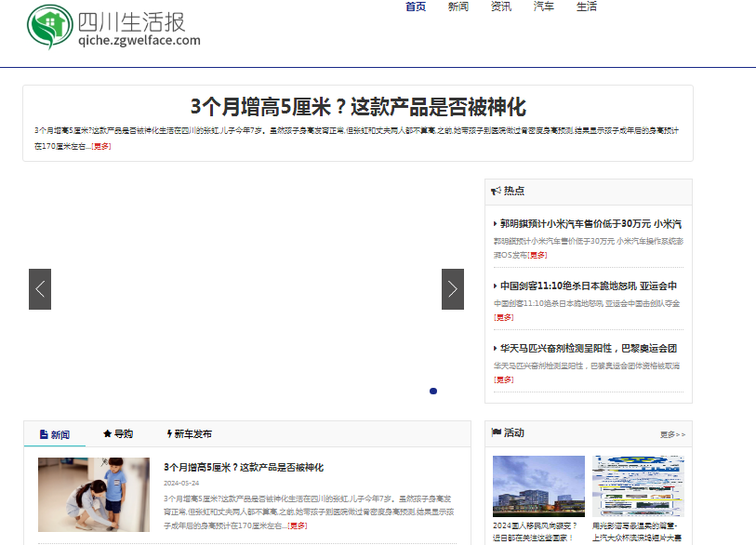Open 2024富人移民风向骤变 activity link
Viewport: 756px width, 545px height.
tap(536, 531)
